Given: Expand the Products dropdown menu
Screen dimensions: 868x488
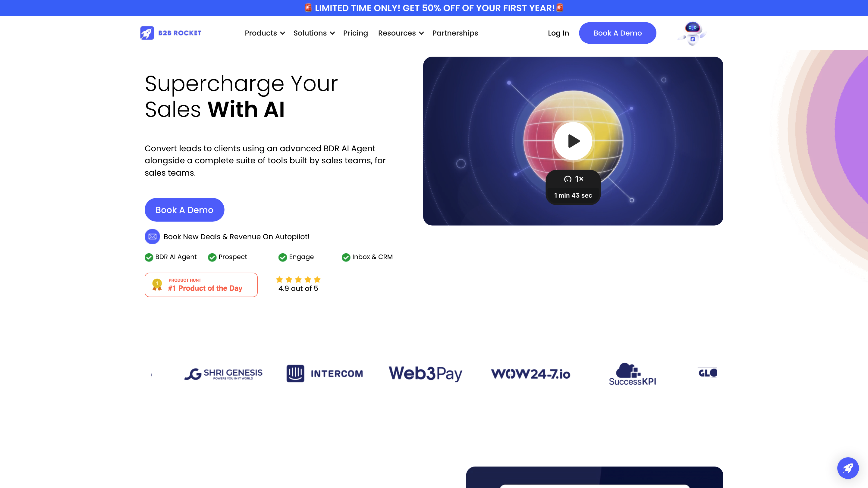Looking at the screenshot, I should [x=265, y=33].
